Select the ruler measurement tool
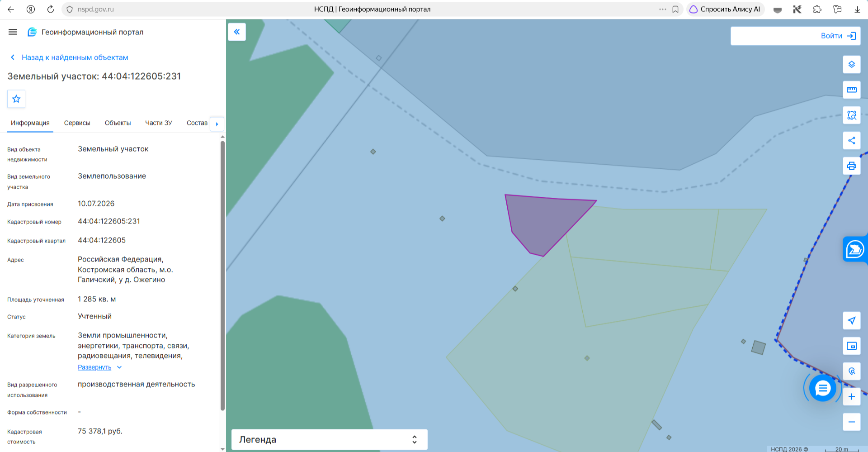This screenshot has height=452, width=868. pos(851,90)
